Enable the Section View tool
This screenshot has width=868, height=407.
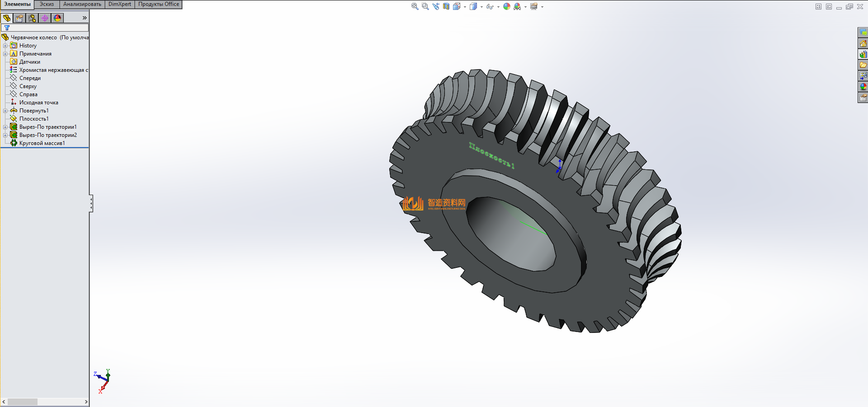click(x=446, y=6)
